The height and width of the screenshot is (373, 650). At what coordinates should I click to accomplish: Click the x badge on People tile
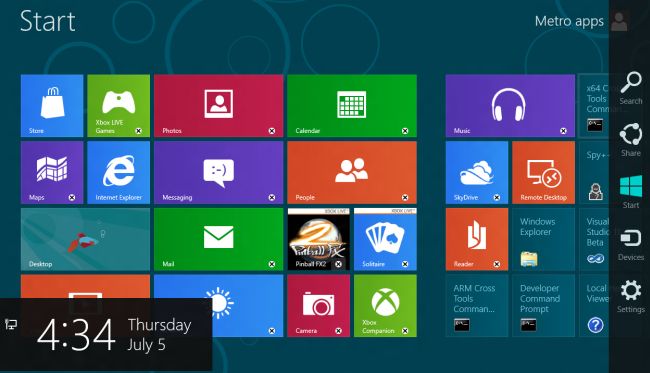pos(405,198)
